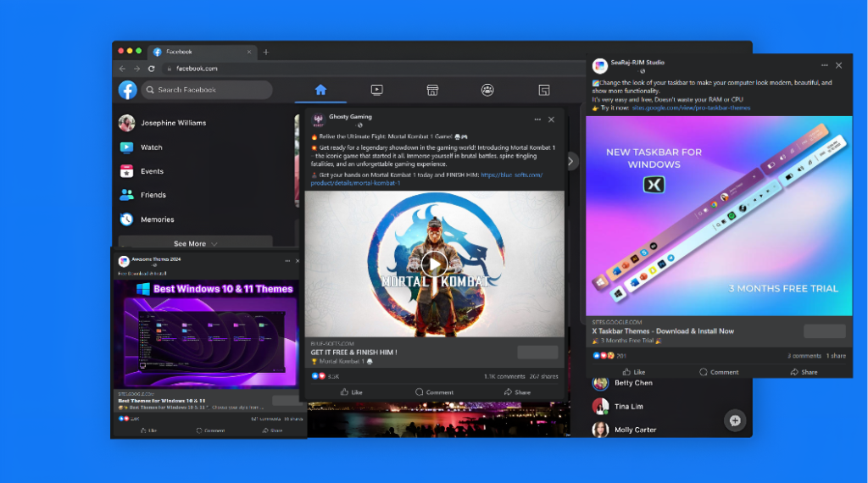This screenshot has height=483, width=868.
Task: Open the Marketplace tab icon
Action: point(432,90)
